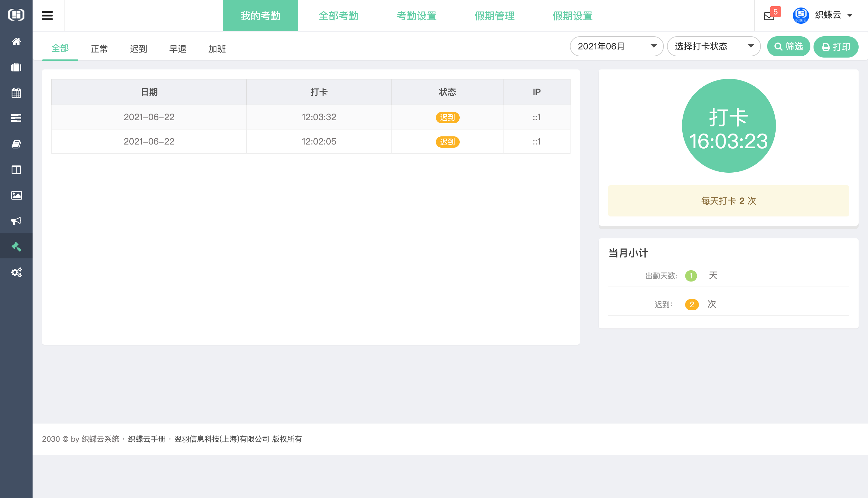Open the calendar icon in sidebar
This screenshot has height=498, width=868.
pyautogui.click(x=16, y=93)
